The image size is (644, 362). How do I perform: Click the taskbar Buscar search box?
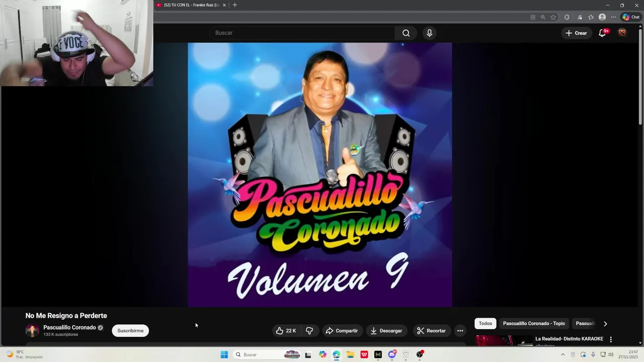coord(267,354)
